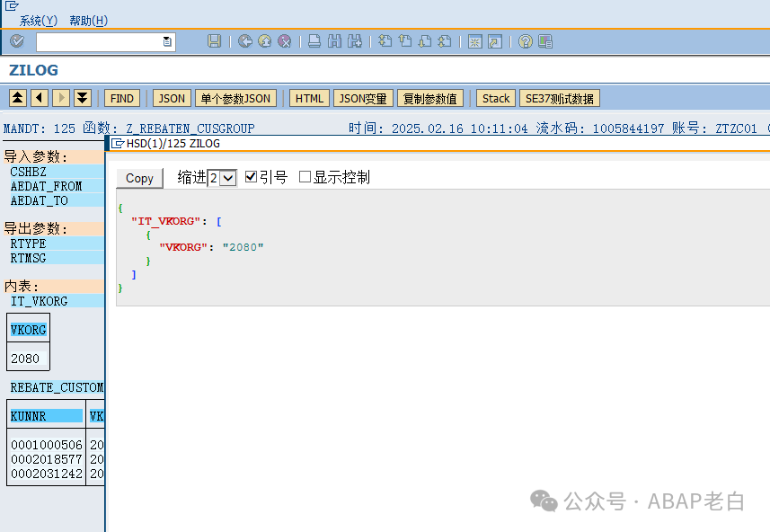
Task: Click the Find binoculars icon
Action: click(334, 41)
